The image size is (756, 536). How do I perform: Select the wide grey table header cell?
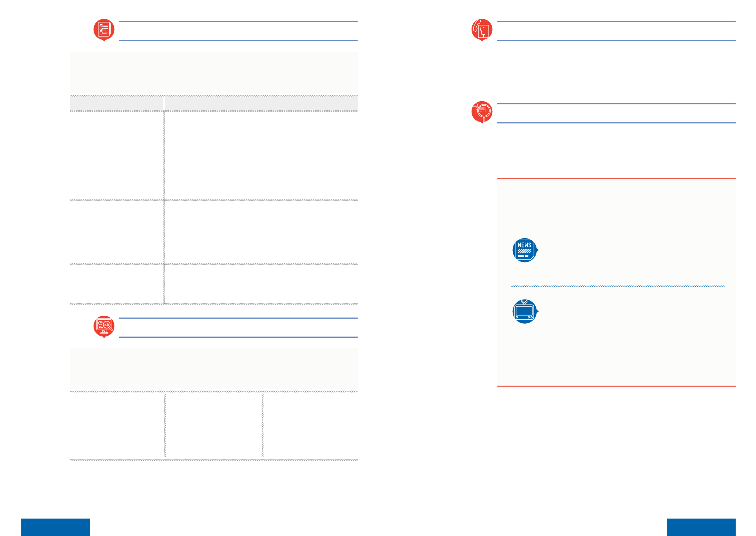[x=261, y=103]
